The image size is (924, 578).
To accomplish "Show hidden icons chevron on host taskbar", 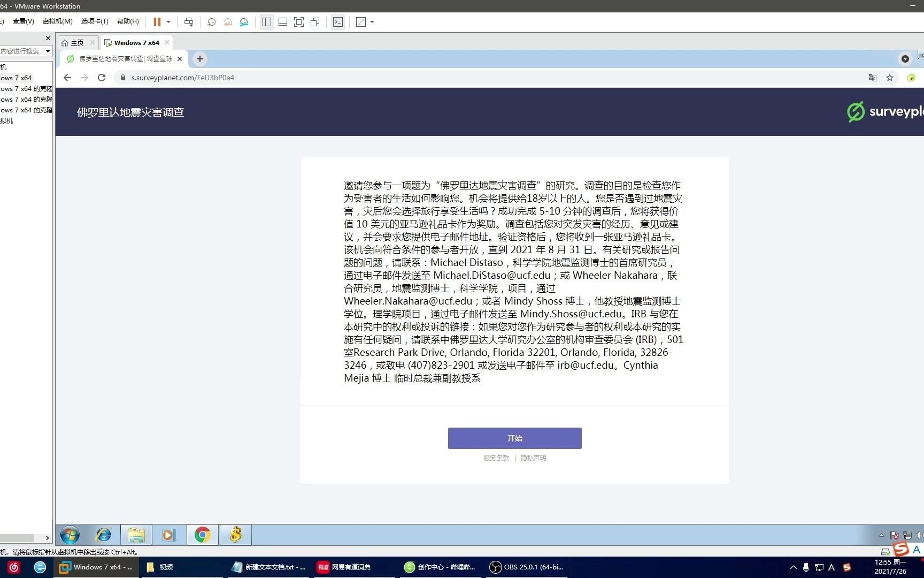I will click(794, 567).
